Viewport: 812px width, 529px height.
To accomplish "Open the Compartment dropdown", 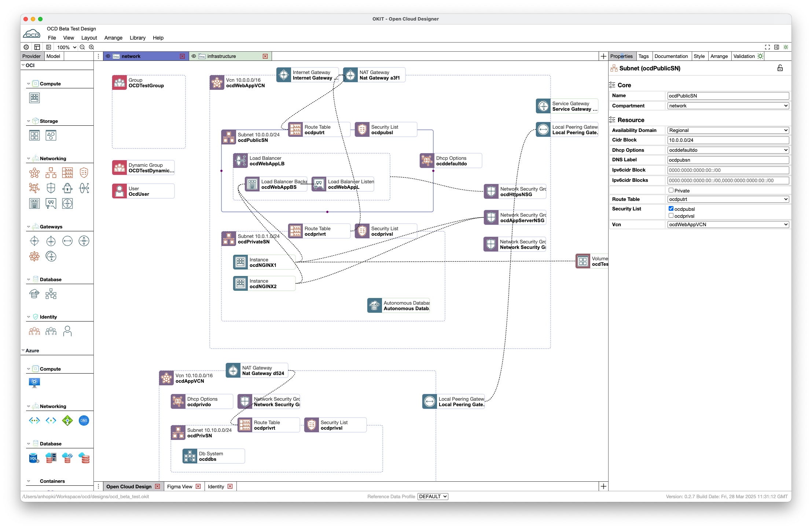I will click(728, 106).
